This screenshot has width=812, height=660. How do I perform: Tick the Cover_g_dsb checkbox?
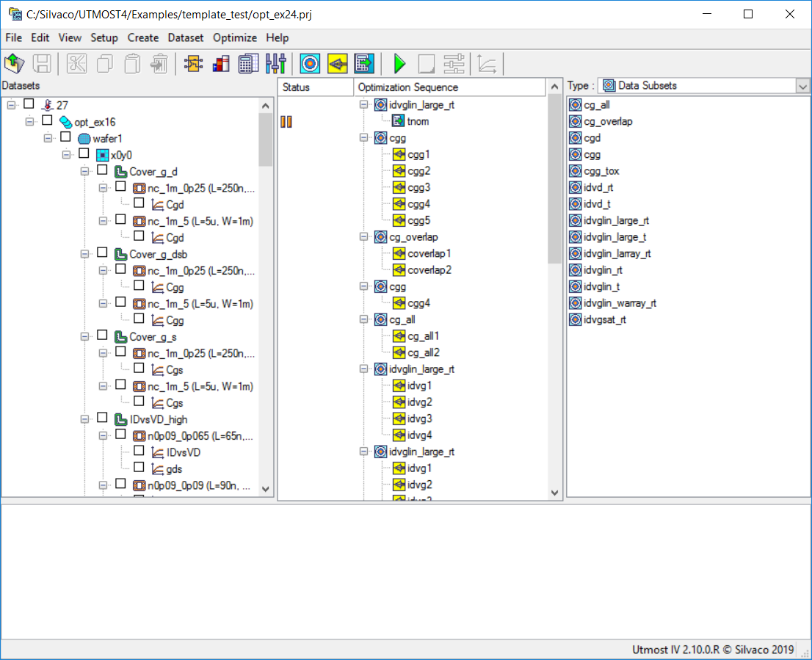[x=102, y=253]
